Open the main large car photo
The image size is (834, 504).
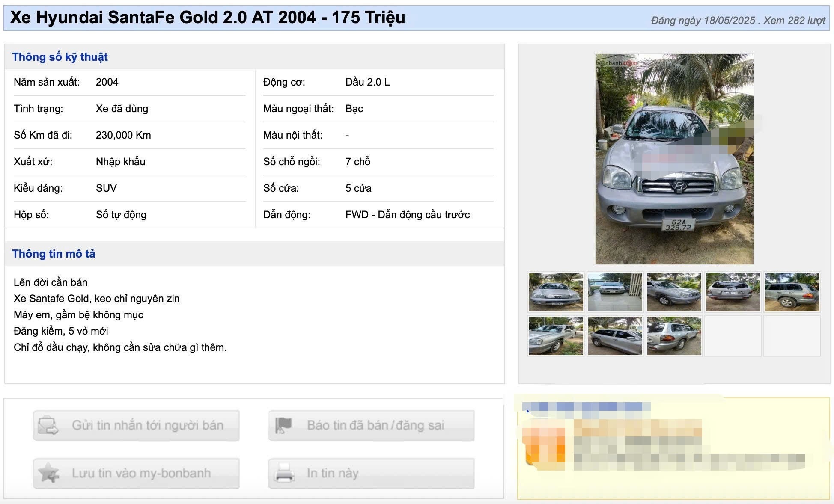[x=674, y=159]
